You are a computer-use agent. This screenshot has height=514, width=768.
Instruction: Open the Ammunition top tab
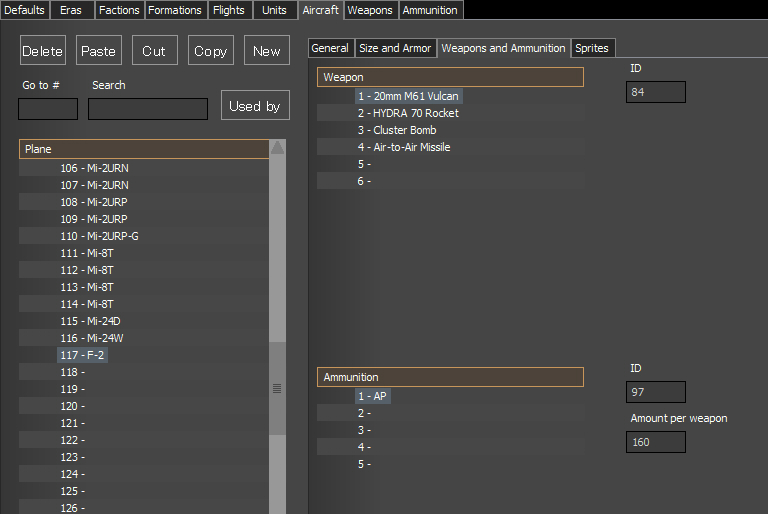[x=431, y=10]
